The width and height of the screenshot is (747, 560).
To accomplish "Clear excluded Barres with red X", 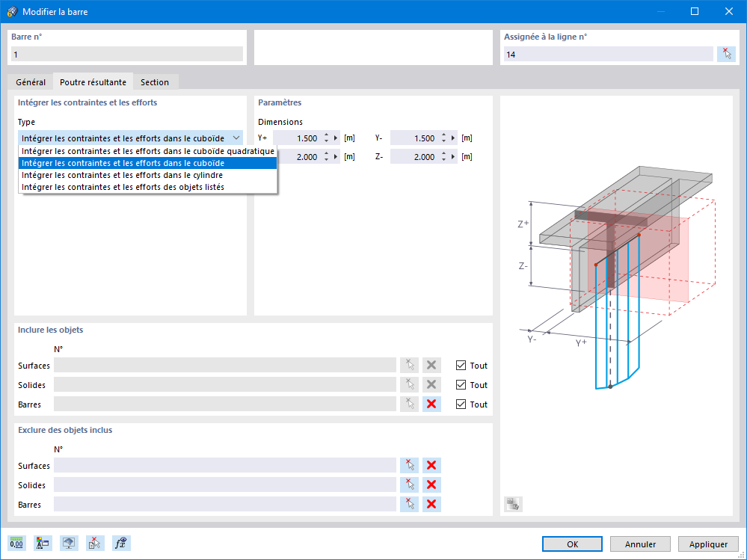I will [x=431, y=504].
